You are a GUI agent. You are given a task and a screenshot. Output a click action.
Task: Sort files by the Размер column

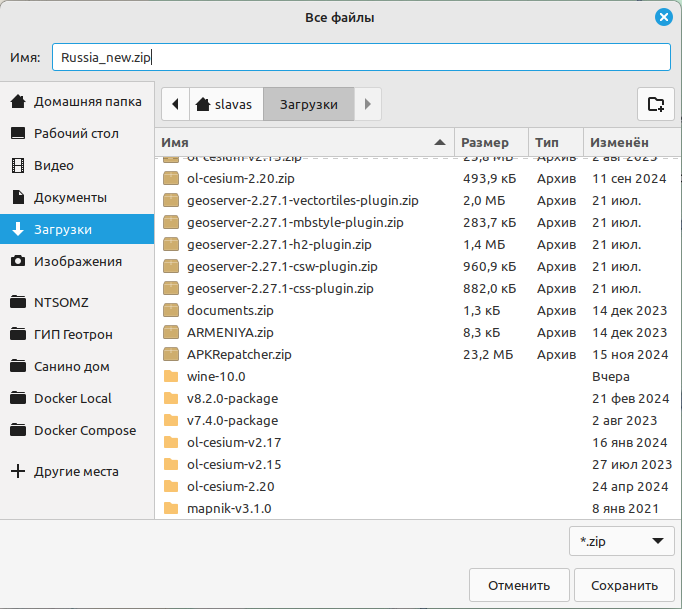(x=485, y=143)
